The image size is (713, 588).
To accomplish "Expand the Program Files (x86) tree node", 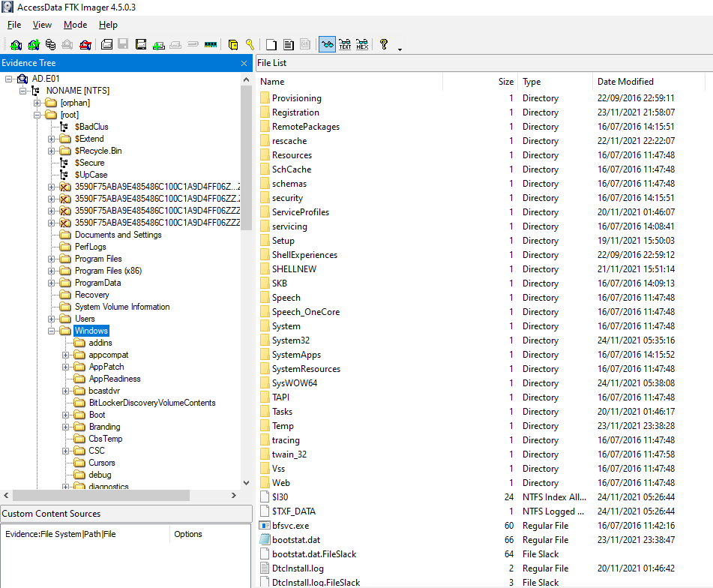I will tap(52, 271).
